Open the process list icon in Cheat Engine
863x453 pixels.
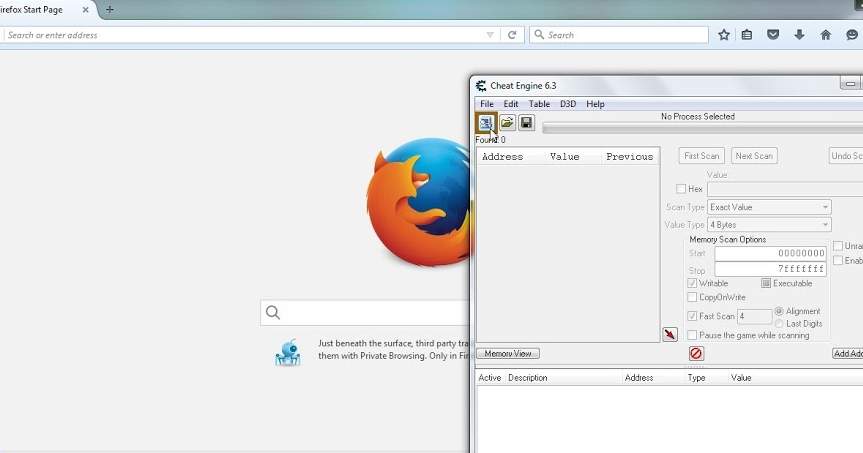(x=486, y=123)
